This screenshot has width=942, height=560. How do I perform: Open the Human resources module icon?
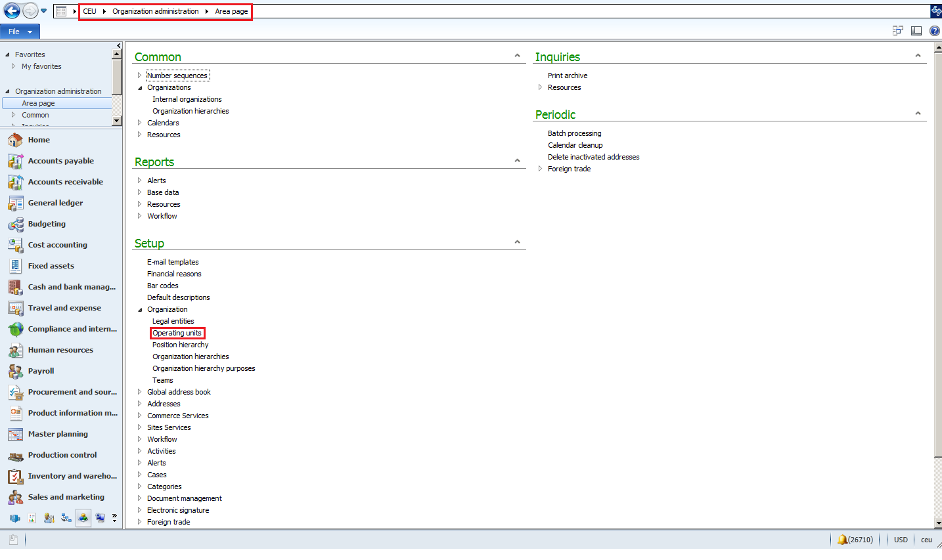pyautogui.click(x=15, y=350)
